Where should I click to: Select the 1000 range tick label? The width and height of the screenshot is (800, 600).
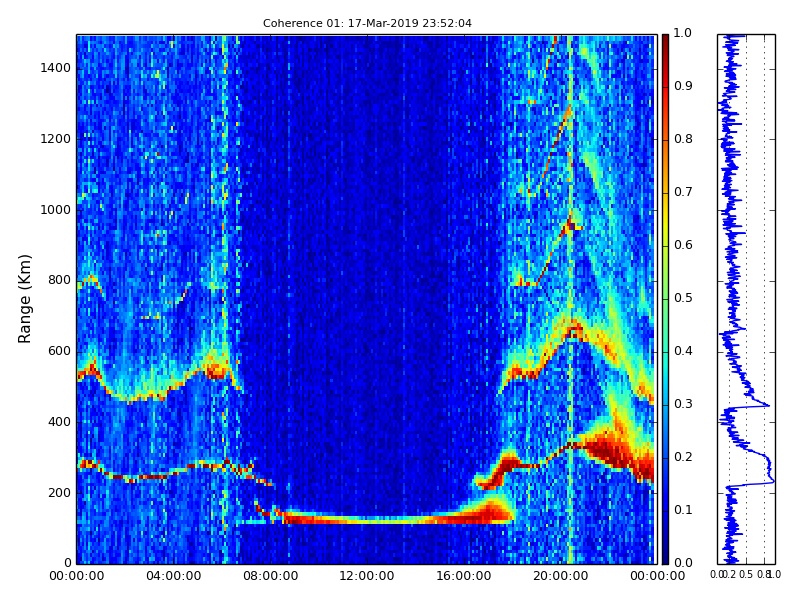click(56, 210)
